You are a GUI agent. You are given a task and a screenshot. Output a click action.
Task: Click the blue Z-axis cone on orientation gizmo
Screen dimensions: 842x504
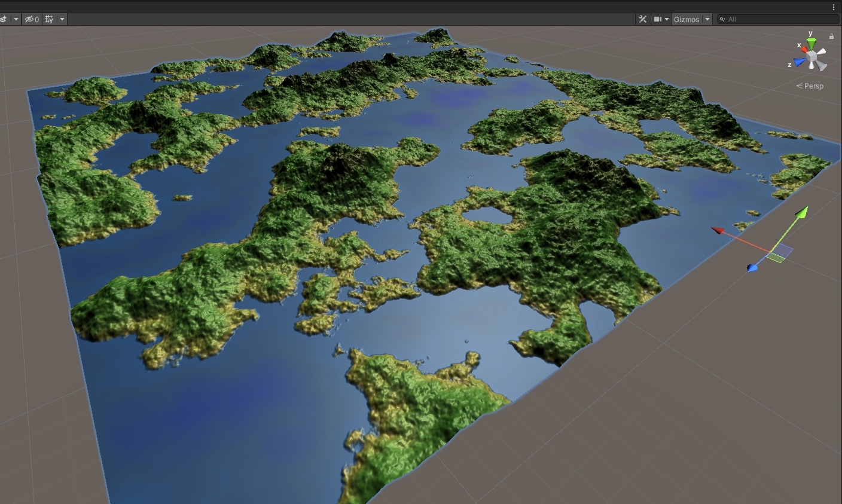tap(800, 62)
